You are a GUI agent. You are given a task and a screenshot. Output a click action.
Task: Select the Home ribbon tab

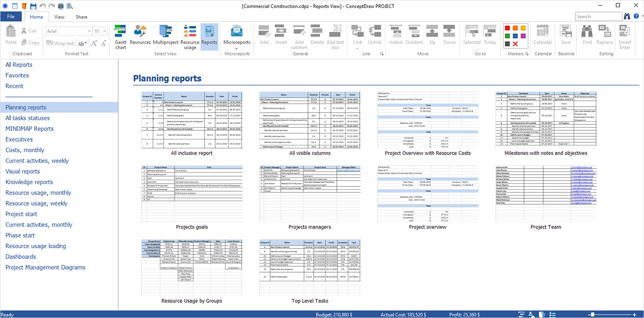point(36,17)
